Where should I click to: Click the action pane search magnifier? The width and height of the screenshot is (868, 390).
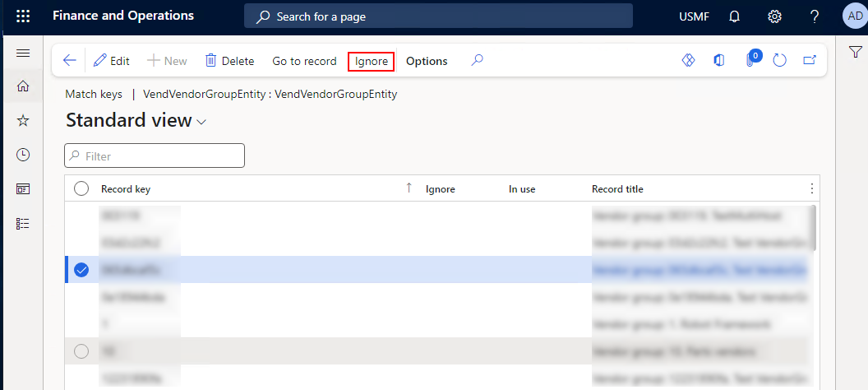(478, 60)
